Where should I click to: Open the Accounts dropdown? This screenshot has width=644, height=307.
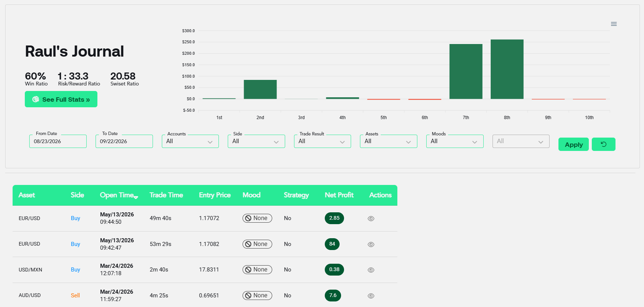(x=190, y=141)
